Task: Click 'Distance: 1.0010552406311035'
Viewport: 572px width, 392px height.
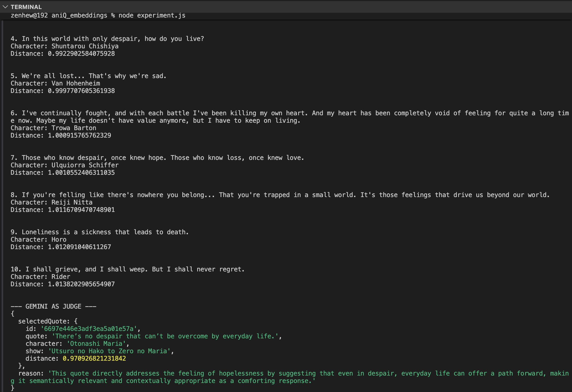Action: point(63,173)
